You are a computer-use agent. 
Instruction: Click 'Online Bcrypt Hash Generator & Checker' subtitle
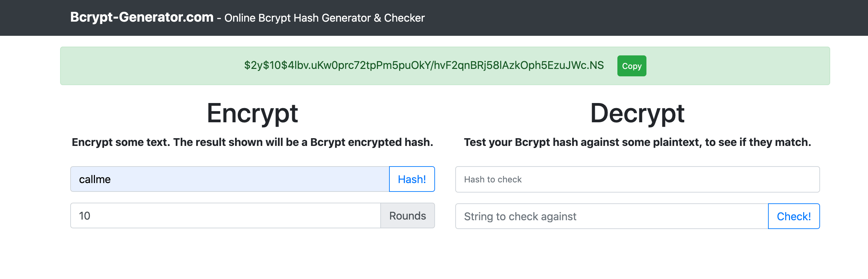tap(325, 18)
